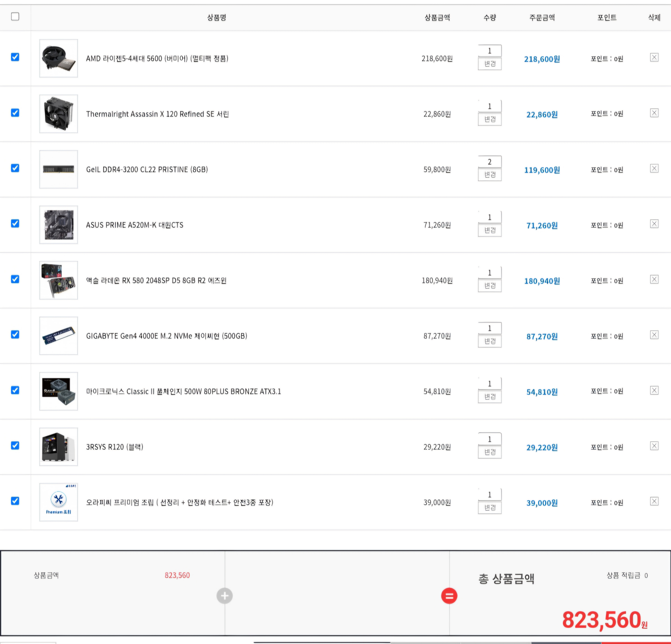The width and height of the screenshot is (671, 644).
Task: Edit quantity field for ASUS PRIME A520M-K
Action: tap(490, 217)
